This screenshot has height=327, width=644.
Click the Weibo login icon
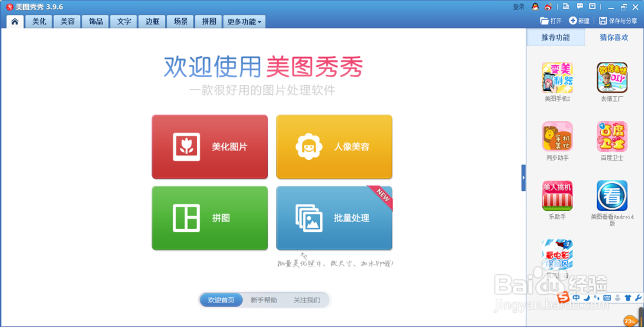click(x=548, y=6)
